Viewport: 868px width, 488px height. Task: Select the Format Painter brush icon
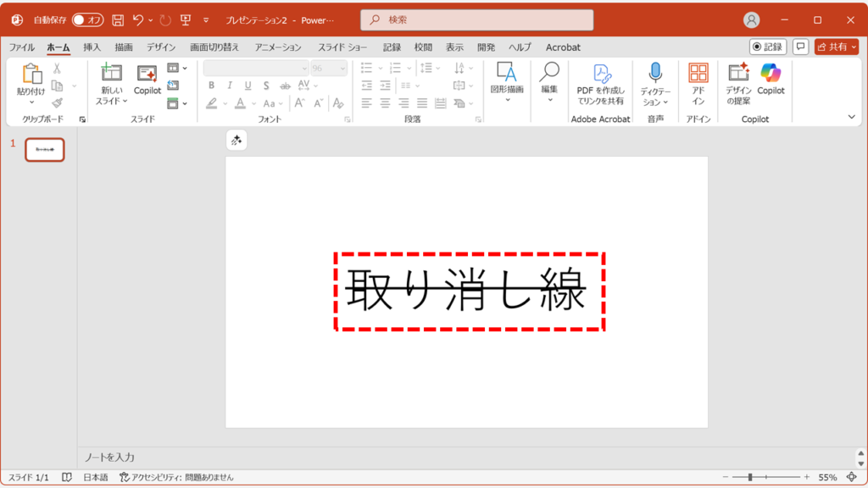(x=57, y=103)
